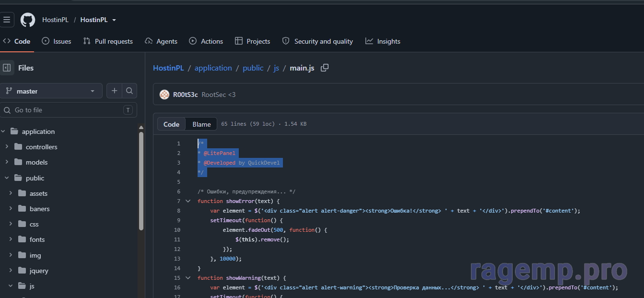Go to the Agents tab
Viewport: 644px width, 298px height.
coord(161,41)
